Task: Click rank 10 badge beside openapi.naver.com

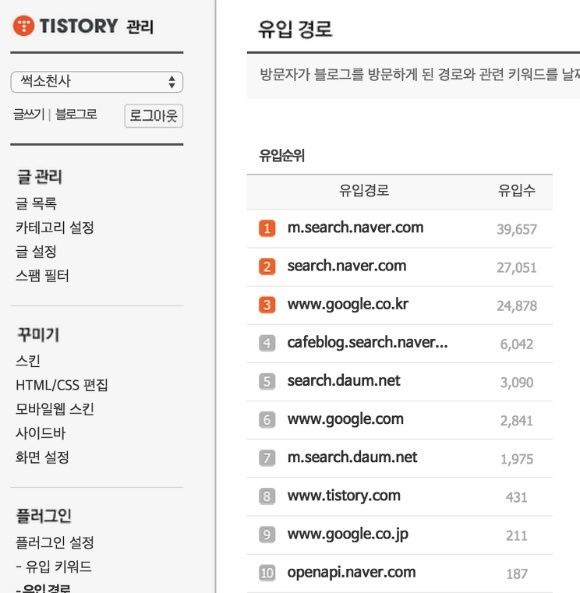Action: (267, 573)
